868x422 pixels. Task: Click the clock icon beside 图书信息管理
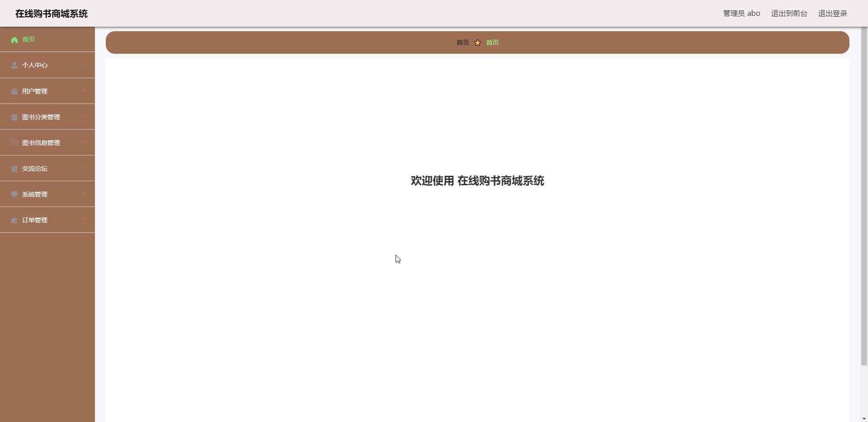14,143
